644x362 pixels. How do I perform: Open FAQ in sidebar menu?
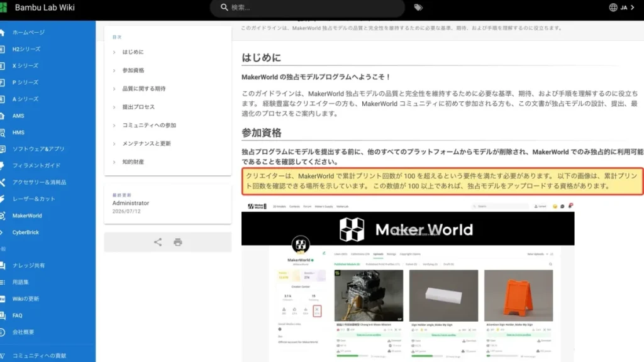pos(17,315)
